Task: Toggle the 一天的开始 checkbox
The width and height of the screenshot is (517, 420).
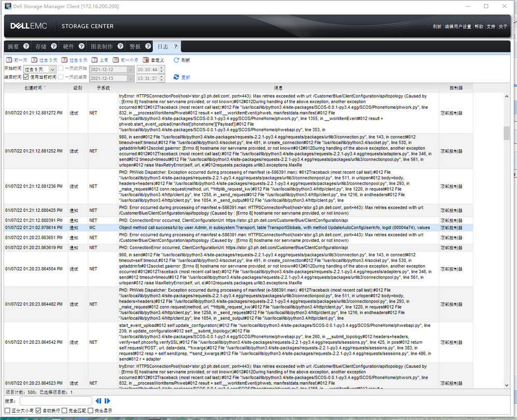Action: pos(61,68)
